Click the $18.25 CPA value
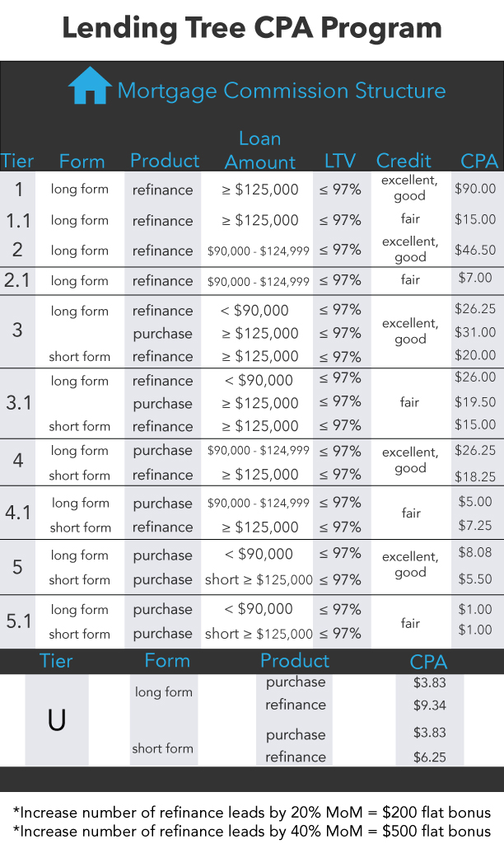Image resolution: width=504 pixels, height=853 pixels. point(475,476)
